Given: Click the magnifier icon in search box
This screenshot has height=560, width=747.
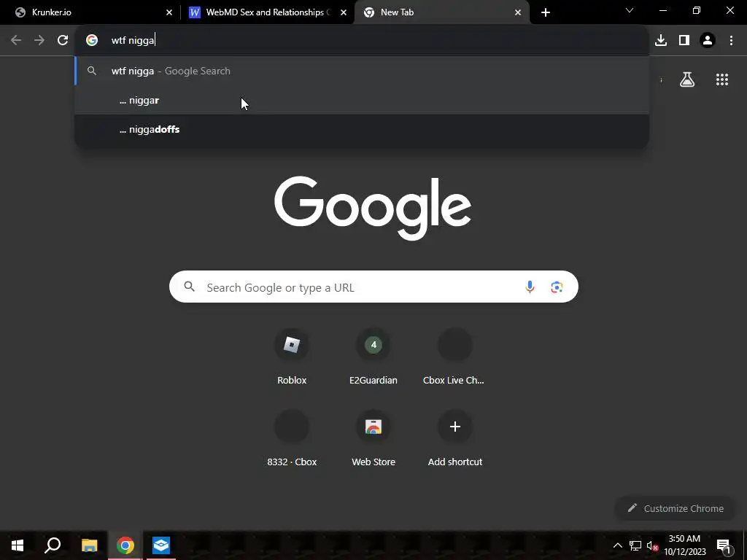Looking at the screenshot, I should [x=190, y=286].
